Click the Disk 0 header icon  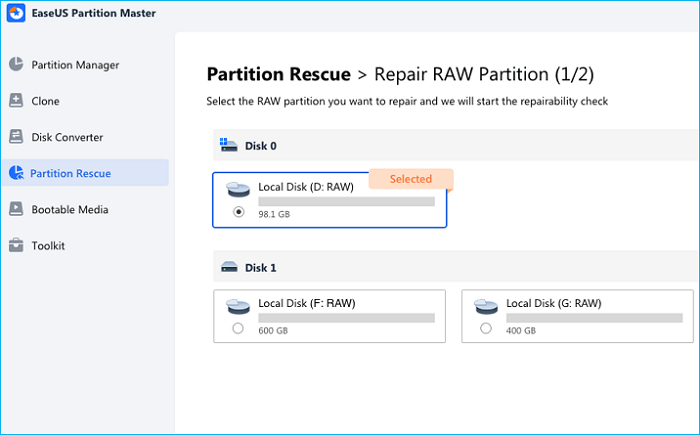click(x=228, y=146)
